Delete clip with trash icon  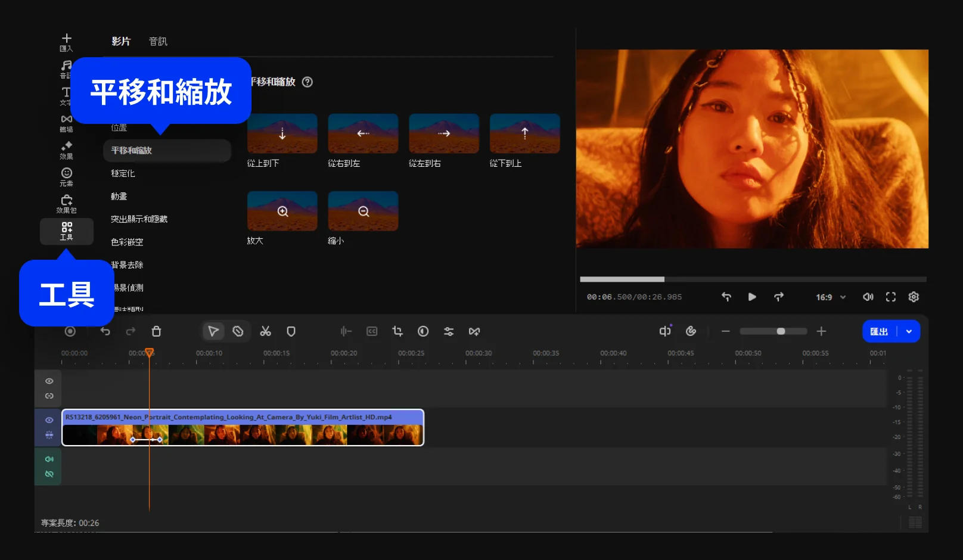(156, 331)
